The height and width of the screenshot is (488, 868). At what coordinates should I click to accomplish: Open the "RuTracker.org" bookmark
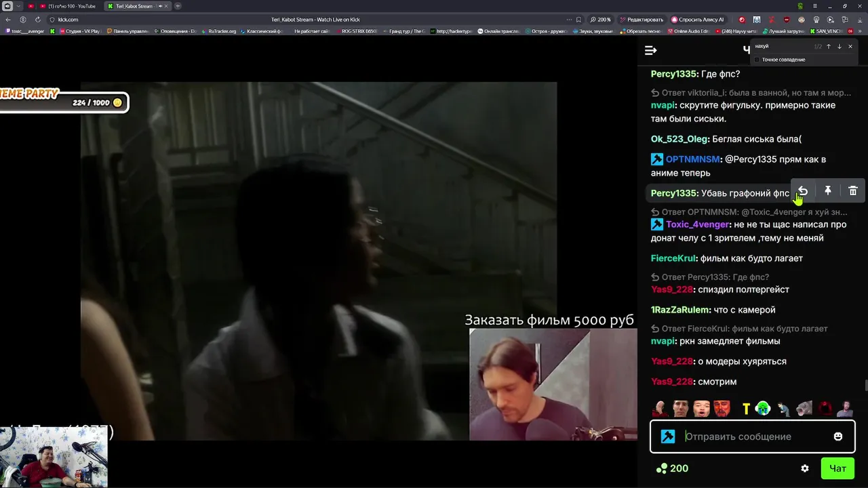(220, 31)
